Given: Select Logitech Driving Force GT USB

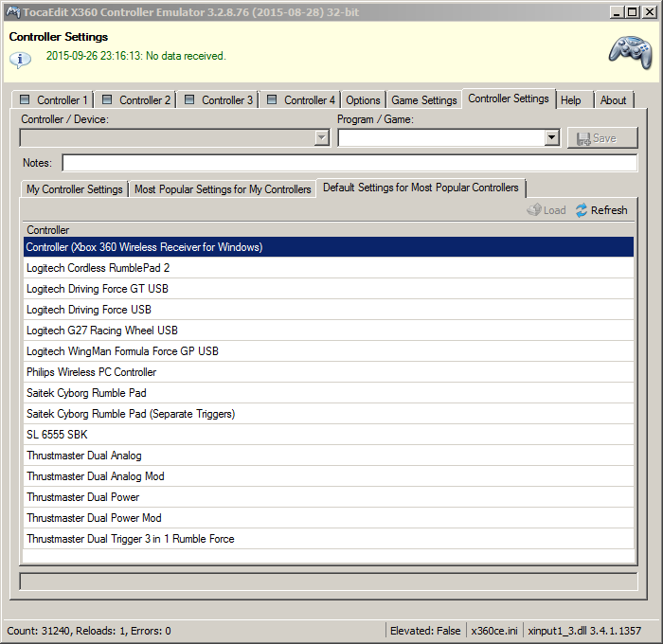Looking at the screenshot, I should point(328,289).
